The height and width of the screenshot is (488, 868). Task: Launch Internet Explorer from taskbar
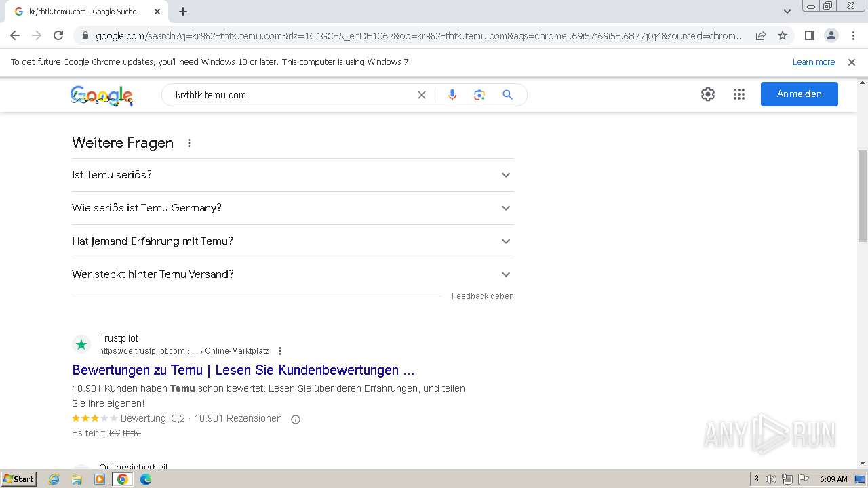tap(54, 479)
